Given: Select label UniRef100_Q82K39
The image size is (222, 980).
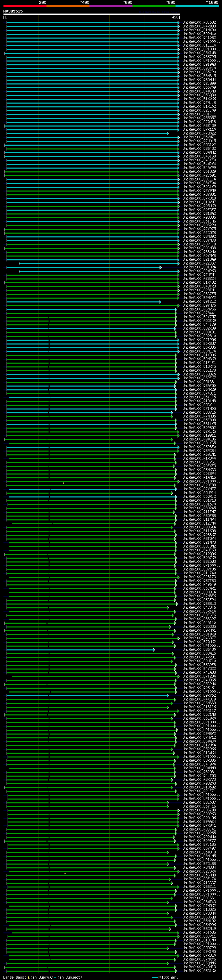Looking at the screenshot, I should pos(199,328).
